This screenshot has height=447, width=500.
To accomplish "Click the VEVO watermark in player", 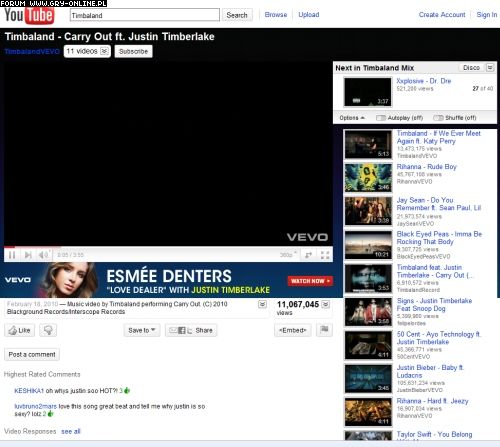I will [x=307, y=237].
